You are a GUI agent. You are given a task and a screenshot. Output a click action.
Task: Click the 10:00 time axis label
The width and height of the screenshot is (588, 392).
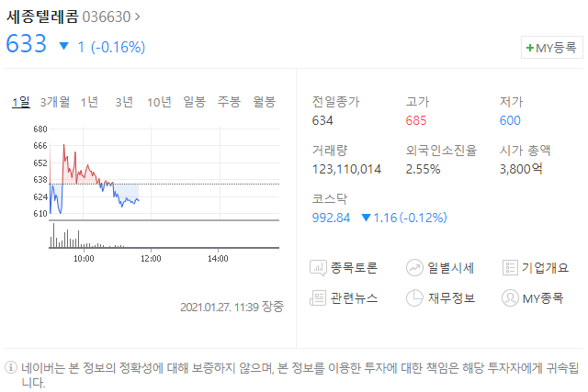point(84,259)
